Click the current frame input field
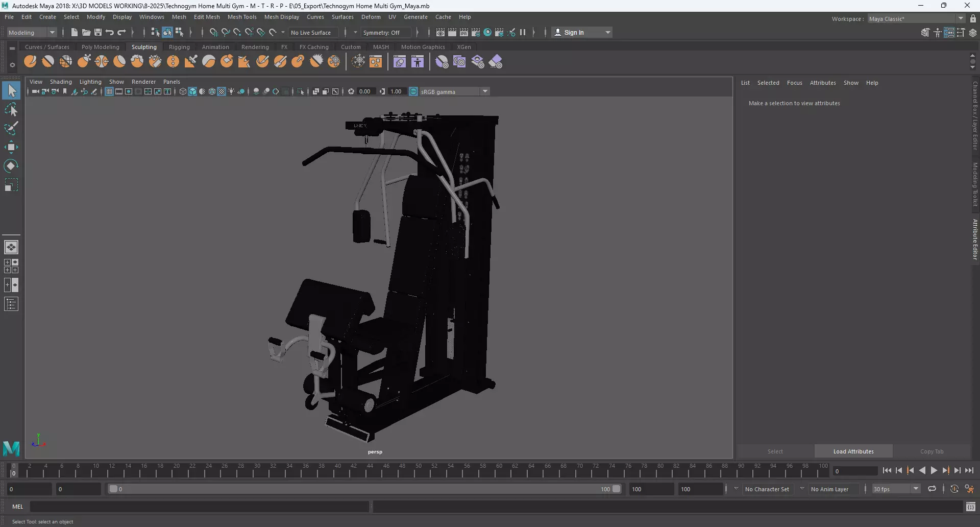The width and height of the screenshot is (980, 527). point(855,471)
